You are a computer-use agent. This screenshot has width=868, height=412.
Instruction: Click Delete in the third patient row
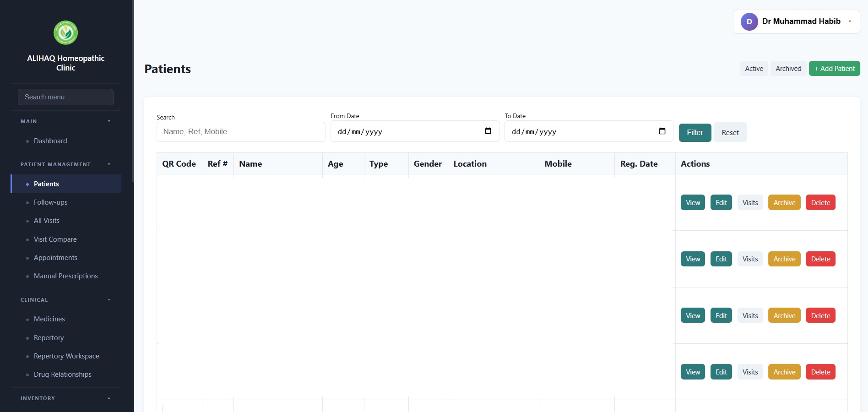(820, 315)
